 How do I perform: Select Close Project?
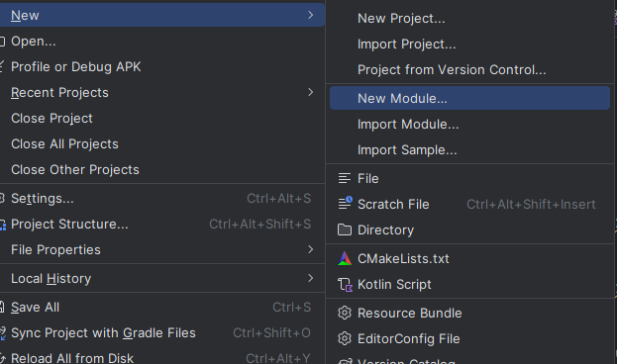coord(161,119)
